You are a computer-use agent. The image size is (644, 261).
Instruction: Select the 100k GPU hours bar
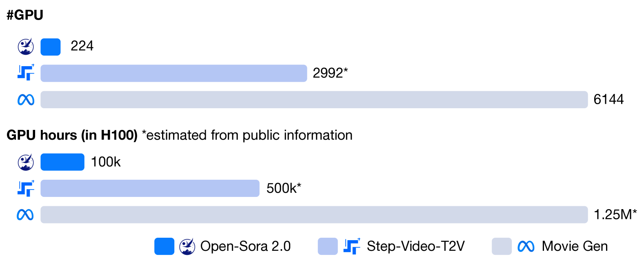tap(62, 162)
